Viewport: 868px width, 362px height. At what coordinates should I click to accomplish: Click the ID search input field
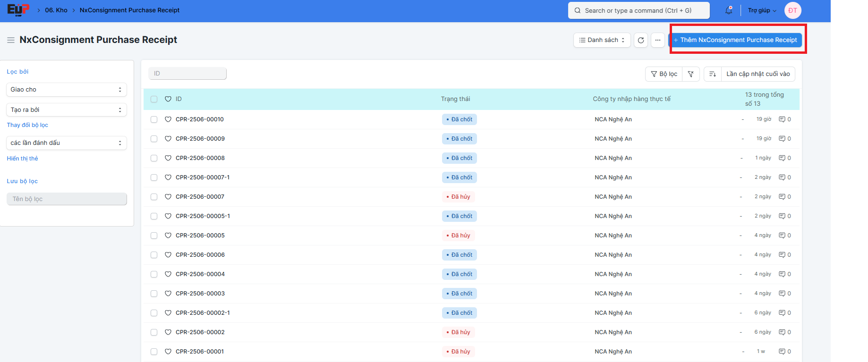click(x=187, y=74)
